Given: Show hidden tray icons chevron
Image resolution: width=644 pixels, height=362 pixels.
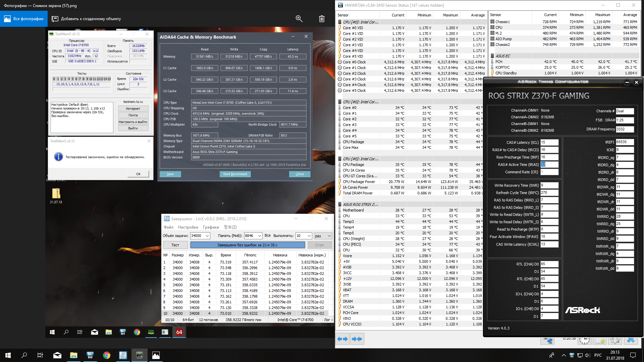Looking at the screenshot, I should tap(563, 355).
